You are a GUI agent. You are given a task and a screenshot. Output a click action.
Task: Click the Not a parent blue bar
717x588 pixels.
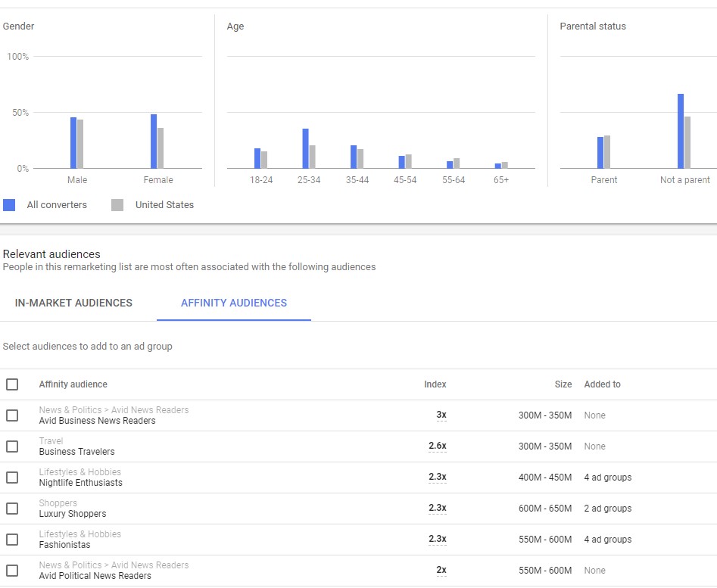click(x=681, y=132)
